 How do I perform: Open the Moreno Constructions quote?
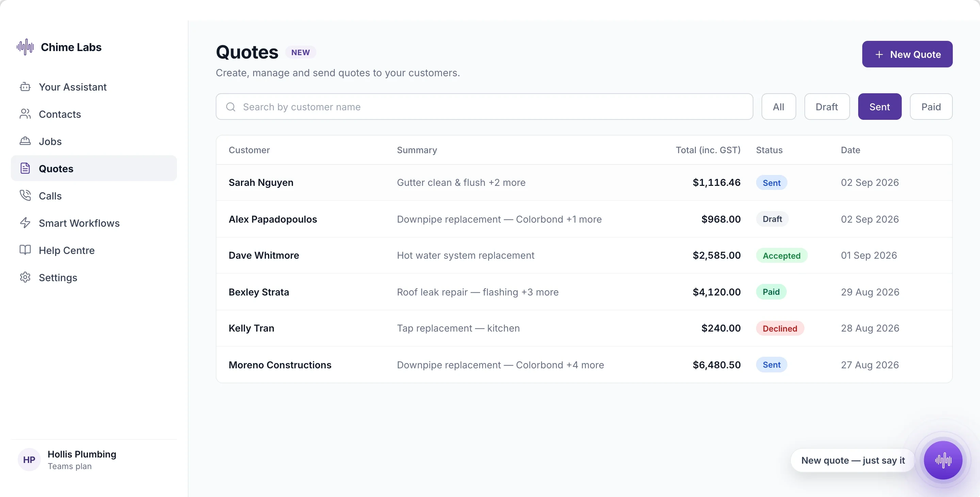click(x=584, y=365)
